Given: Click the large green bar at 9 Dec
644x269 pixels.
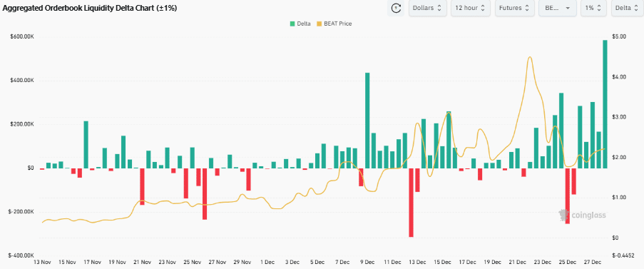Looking at the screenshot, I should click(x=367, y=121).
